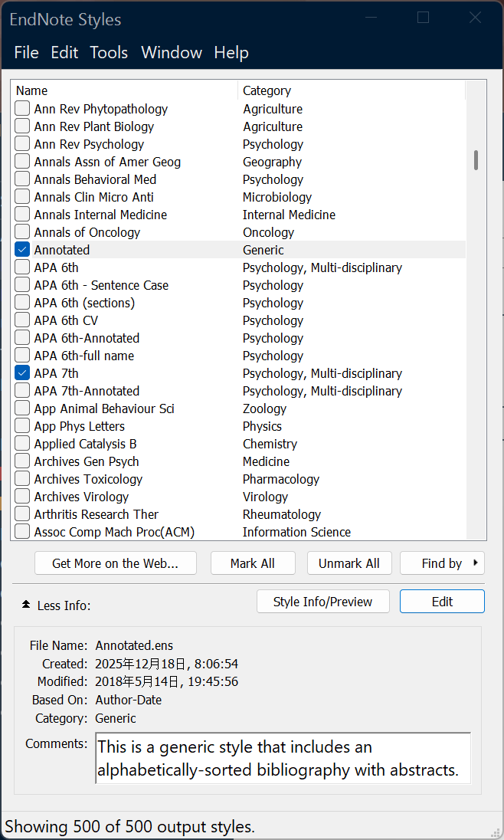Open the File menu
This screenshot has width=504, height=840.
pyautogui.click(x=26, y=52)
